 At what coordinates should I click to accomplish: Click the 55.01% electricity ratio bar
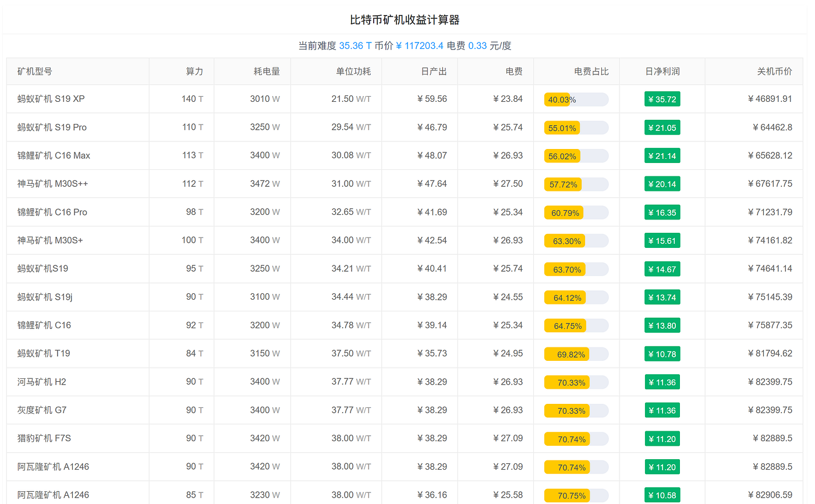[x=576, y=128]
